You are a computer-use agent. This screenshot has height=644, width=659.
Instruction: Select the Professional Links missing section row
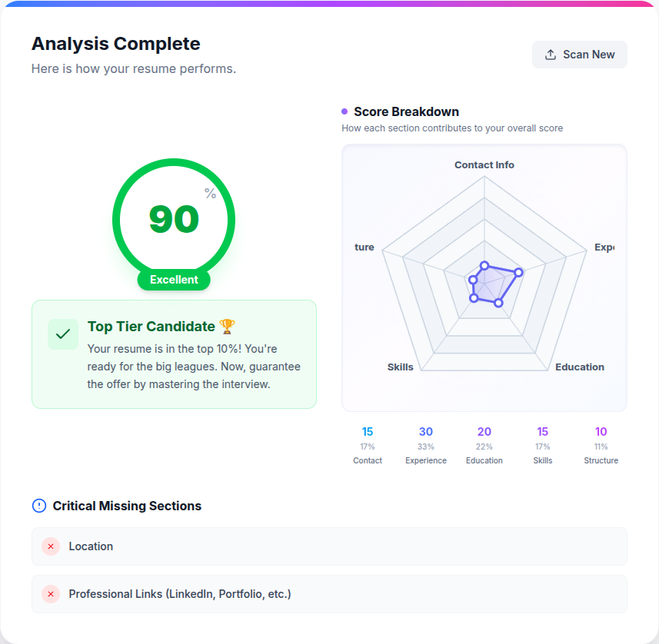(329, 594)
